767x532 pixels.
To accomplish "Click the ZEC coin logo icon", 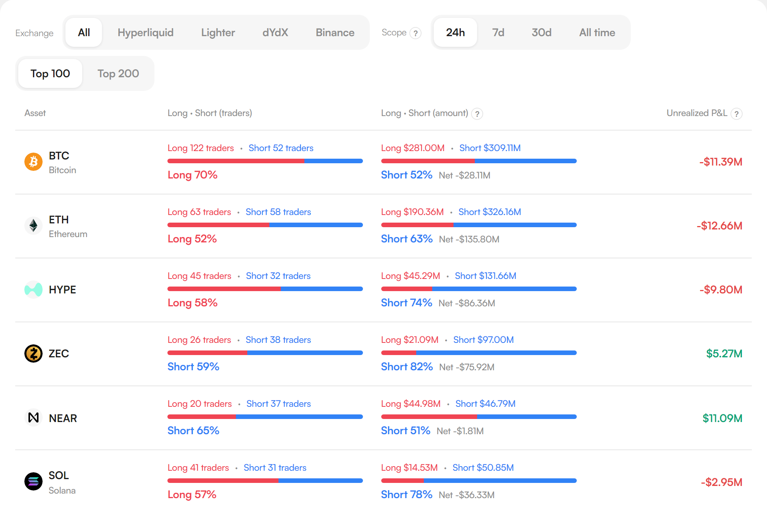I will point(33,354).
